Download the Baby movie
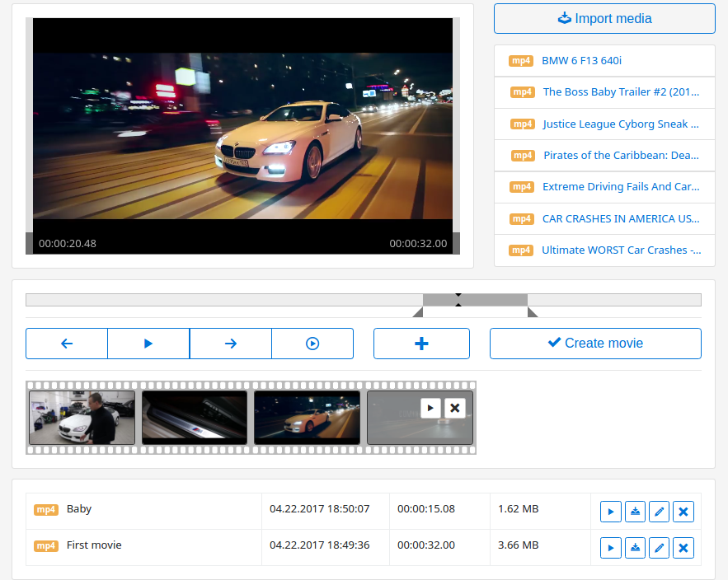This screenshot has height=580, width=728. (635, 512)
